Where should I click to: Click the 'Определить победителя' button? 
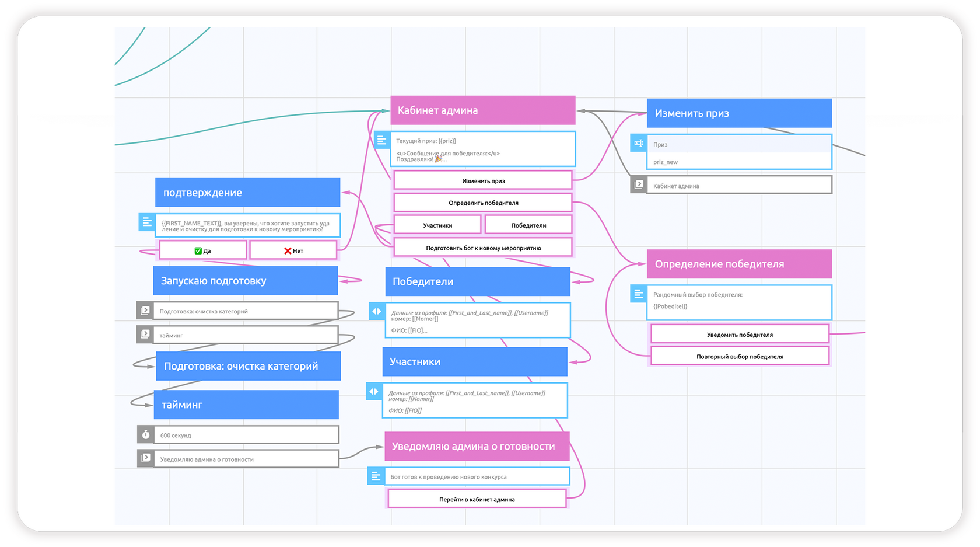(483, 203)
